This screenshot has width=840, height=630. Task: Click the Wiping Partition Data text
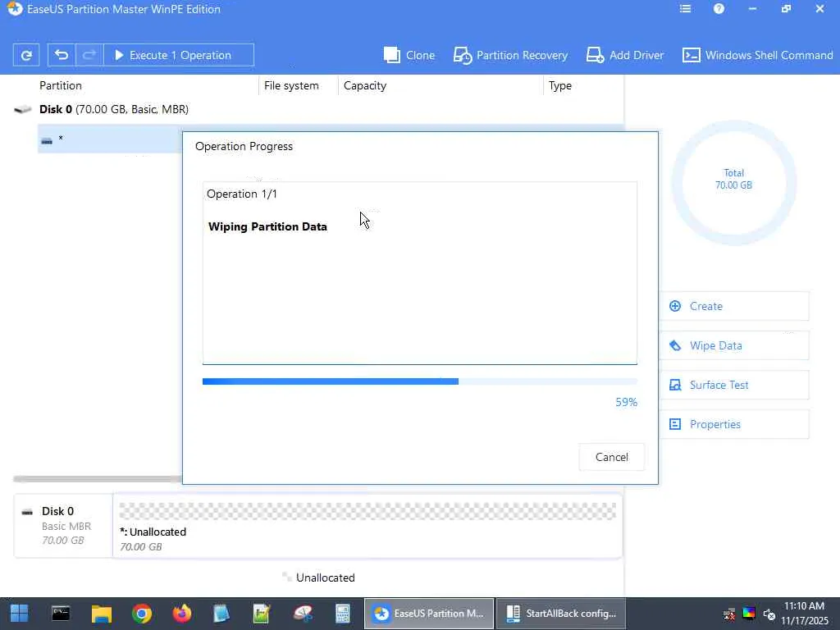click(x=267, y=226)
